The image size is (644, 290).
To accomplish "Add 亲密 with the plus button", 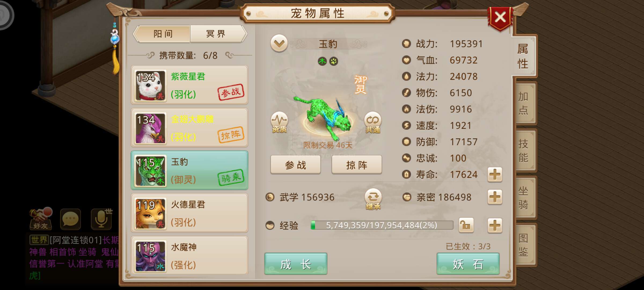I will (x=495, y=197).
